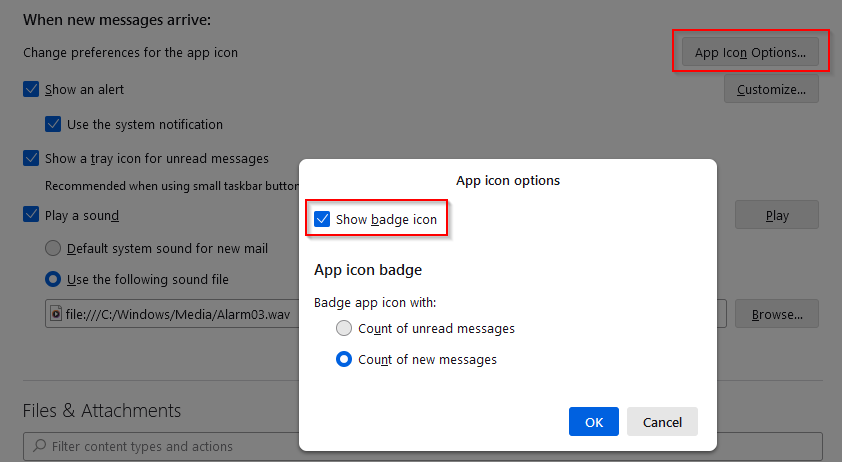The height and width of the screenshot is (462, 842).
Task: Open the App Icon Options button
Action: (x=750, y=52)
